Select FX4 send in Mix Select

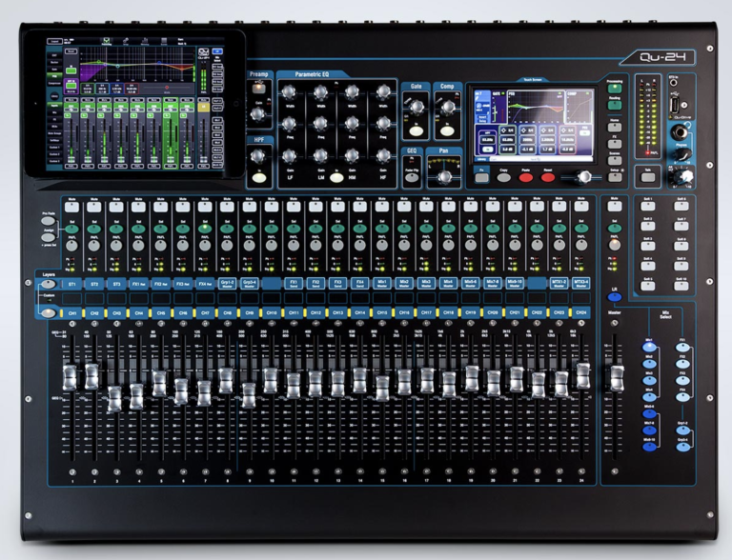tap(682, 397)
